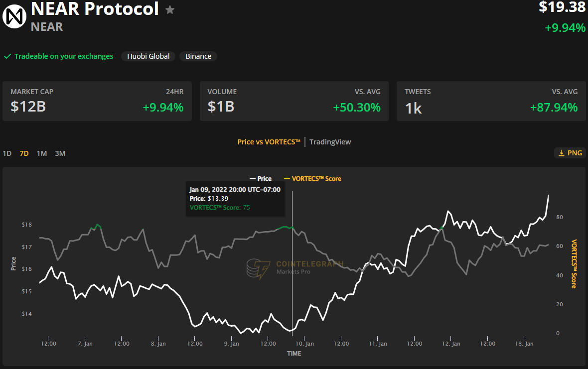Open the Binance exchange tag
The width and height of the screenshot is (588, 369).
pyautogui.click(x=198, y=56)
